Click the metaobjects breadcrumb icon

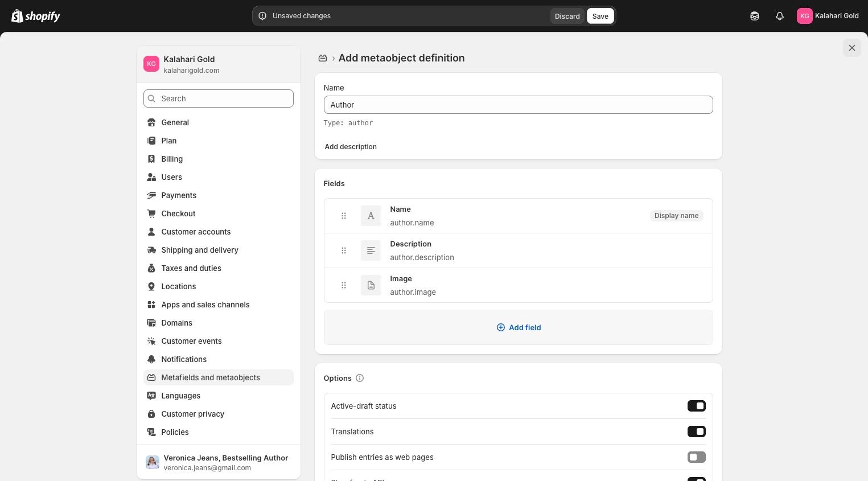coord(323,58)
